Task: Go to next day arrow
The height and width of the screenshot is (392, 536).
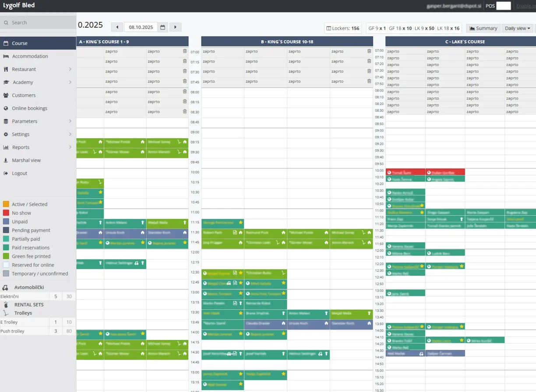Action: pyautogui.click(x=175, y=27)
